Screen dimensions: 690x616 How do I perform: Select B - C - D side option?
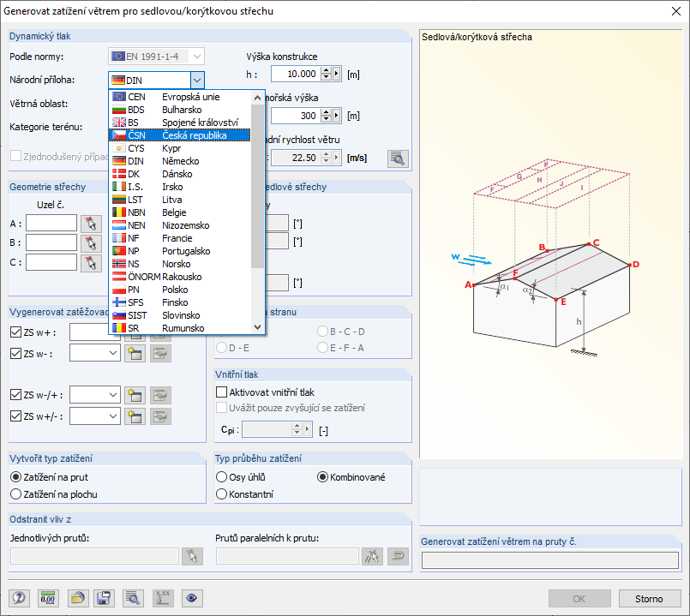click(x=322, y=332)
